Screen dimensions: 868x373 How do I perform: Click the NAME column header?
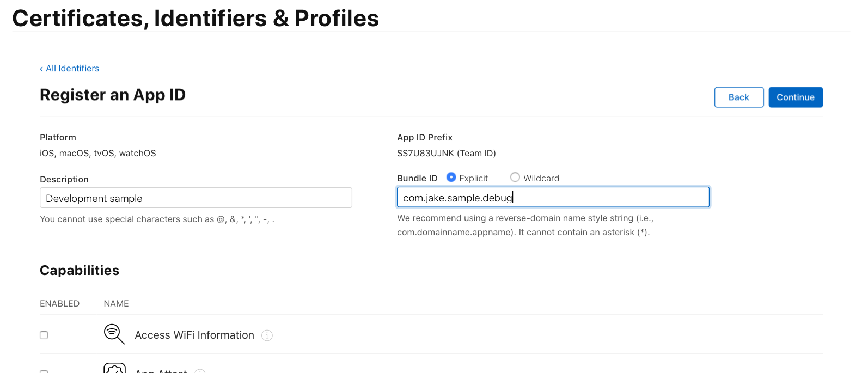pos(116,304)
